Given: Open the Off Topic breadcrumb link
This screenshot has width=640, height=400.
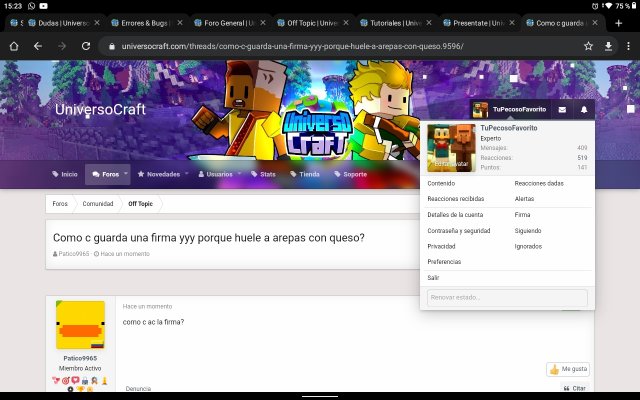Looking at the screenshot, I should (x=140, y=204).
